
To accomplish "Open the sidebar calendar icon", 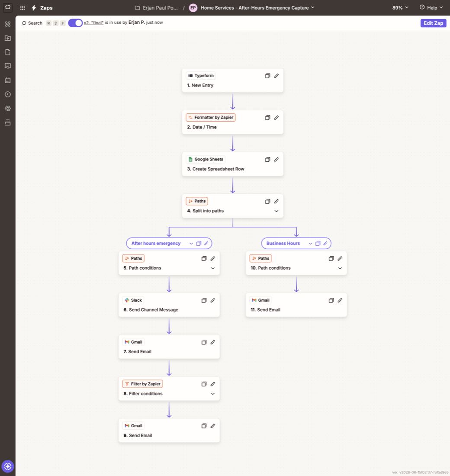I will (8, 80).
